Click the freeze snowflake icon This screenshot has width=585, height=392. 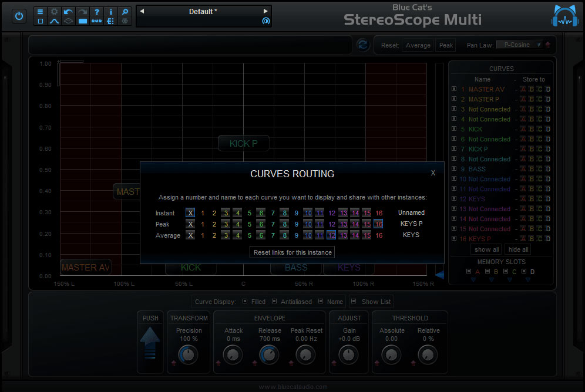125,22
